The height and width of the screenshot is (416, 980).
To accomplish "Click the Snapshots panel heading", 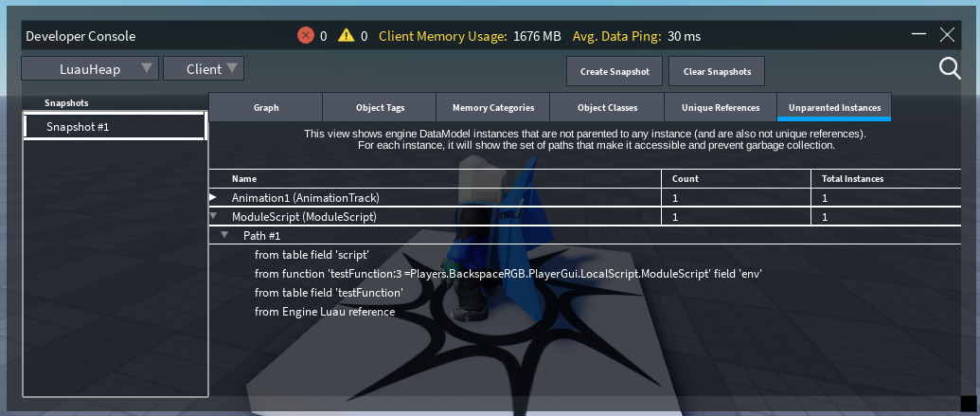I will point(66,102).
